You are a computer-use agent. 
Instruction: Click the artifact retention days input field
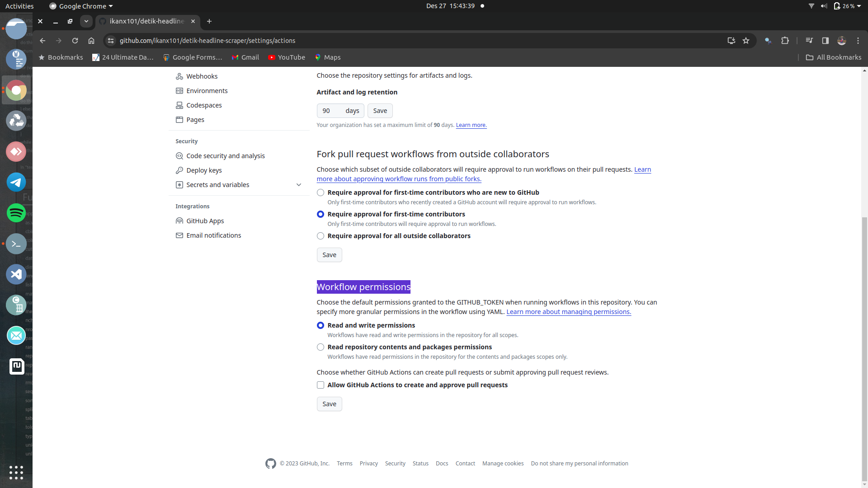pyautogui.click(x=331, y=111)
